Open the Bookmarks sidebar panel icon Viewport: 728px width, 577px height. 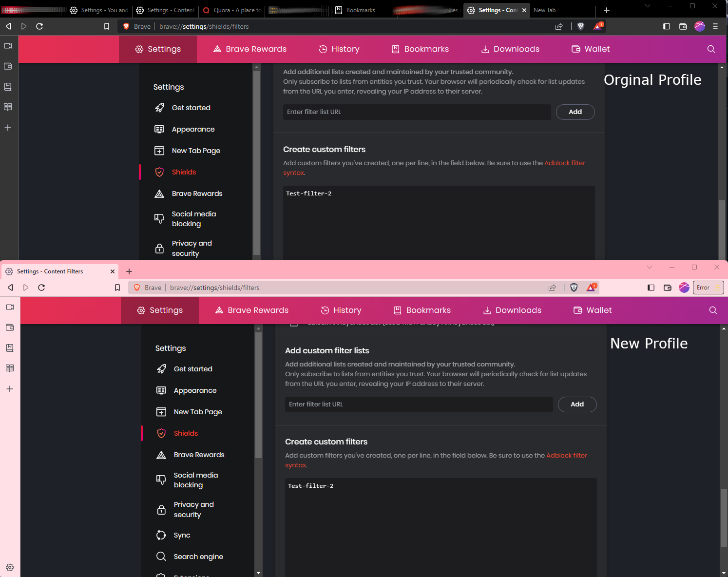point(8,87)
